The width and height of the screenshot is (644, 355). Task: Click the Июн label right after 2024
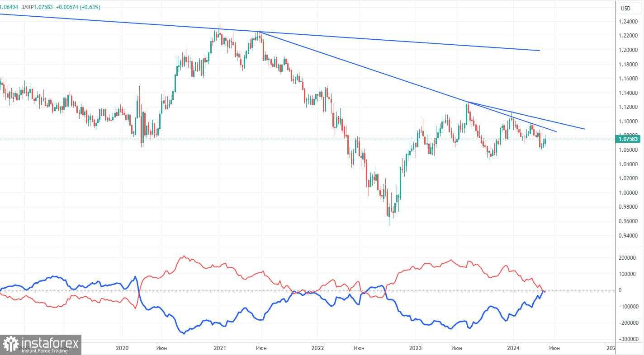[554, 348]
